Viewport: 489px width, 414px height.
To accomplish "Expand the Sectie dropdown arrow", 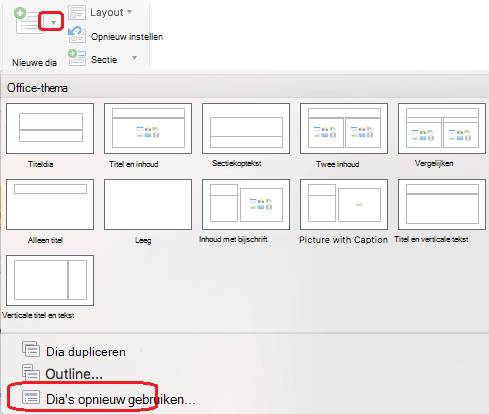I will (134, 58).
